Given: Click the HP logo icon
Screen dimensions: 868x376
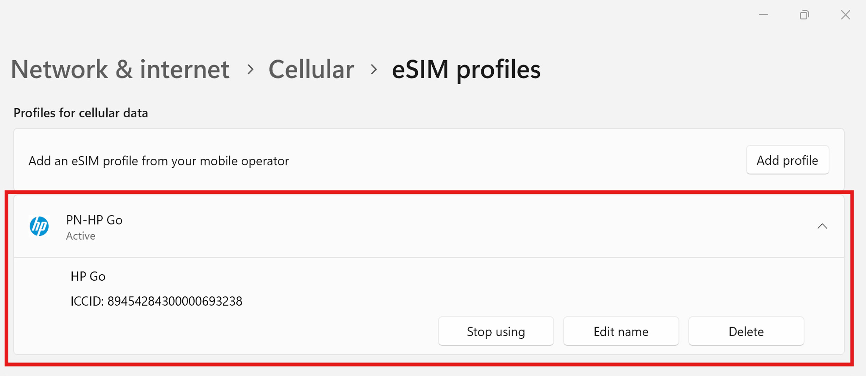Looking at the screenshot, I should pyautogui.click(x=39, y=226).
